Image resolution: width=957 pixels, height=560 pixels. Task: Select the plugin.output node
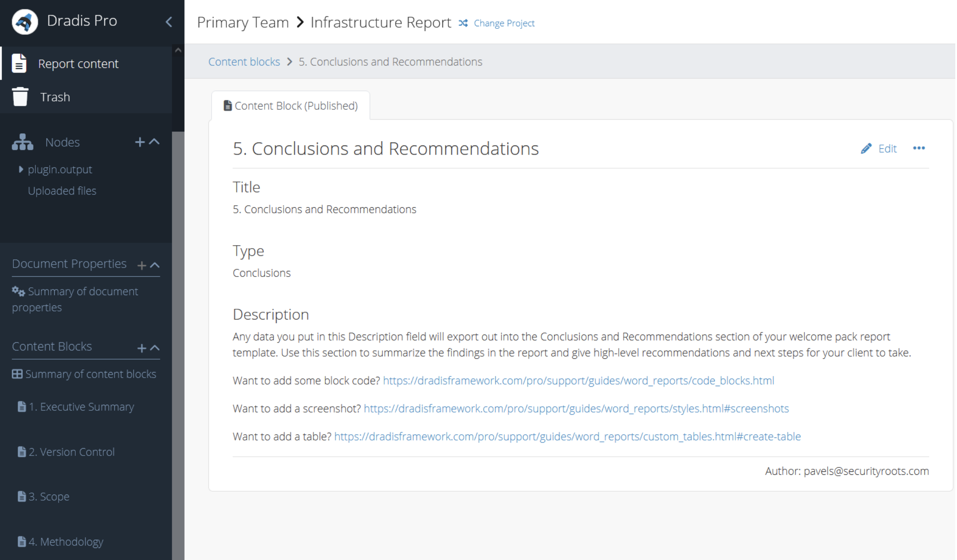pos(60,169)
